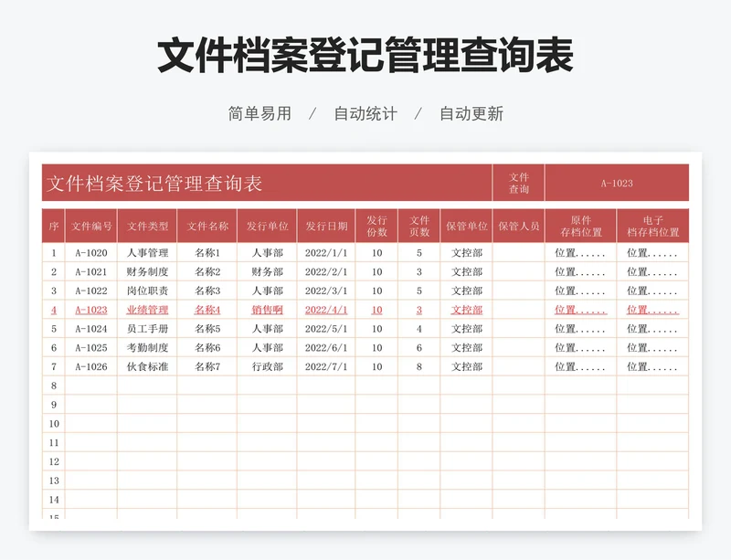
Task: Select the 文件类型 column header
Action: tap(147, 227)
